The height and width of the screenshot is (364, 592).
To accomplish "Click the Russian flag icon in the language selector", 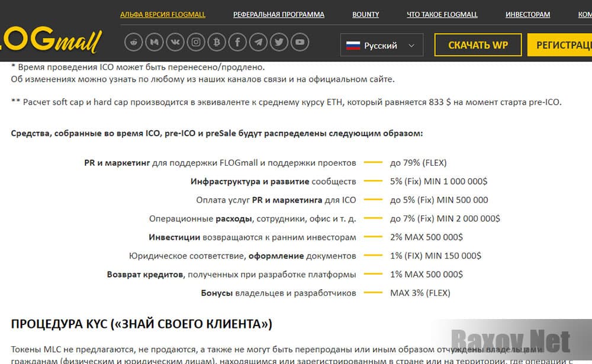I will (x=354, y=44).
